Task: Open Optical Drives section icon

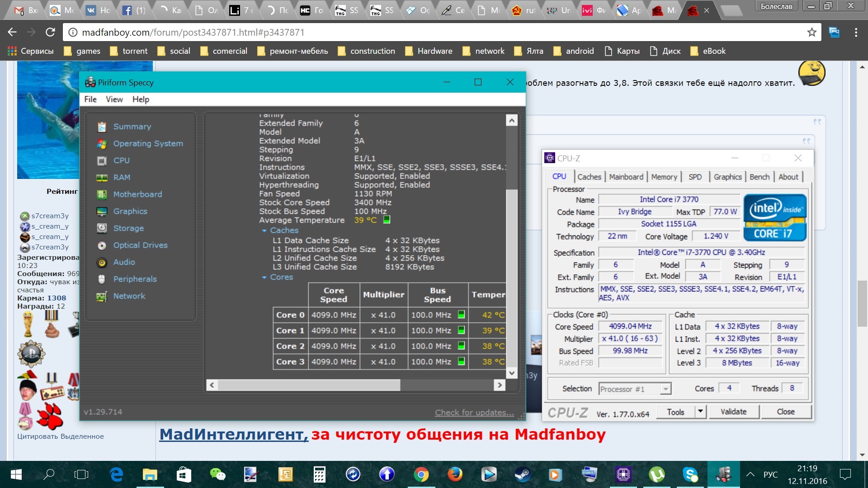Action: tap(102, 245)
